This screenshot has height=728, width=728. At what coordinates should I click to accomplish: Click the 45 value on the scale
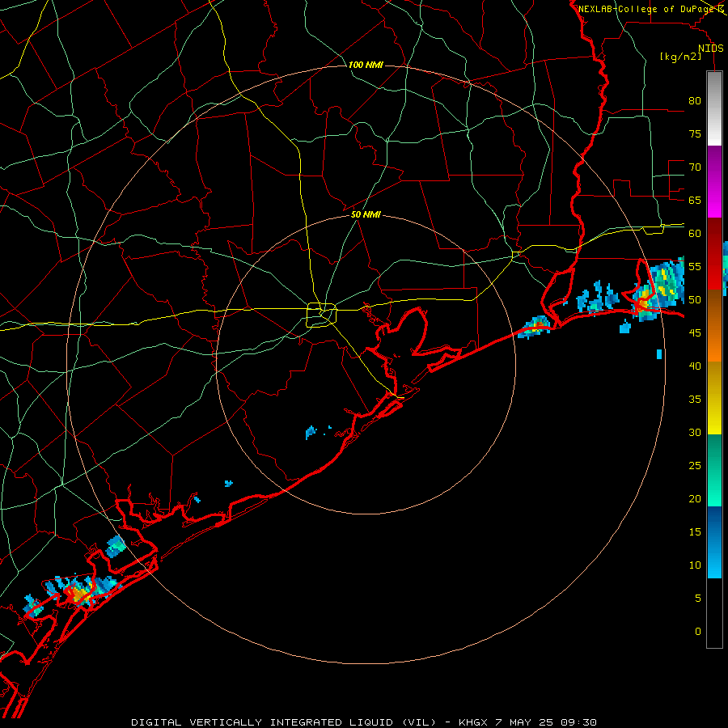coord(695,333)
